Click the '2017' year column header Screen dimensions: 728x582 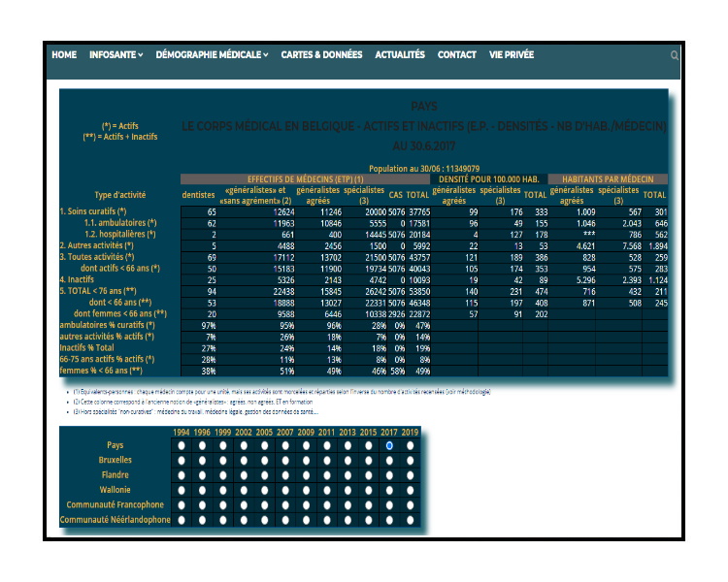coord(389,432)
